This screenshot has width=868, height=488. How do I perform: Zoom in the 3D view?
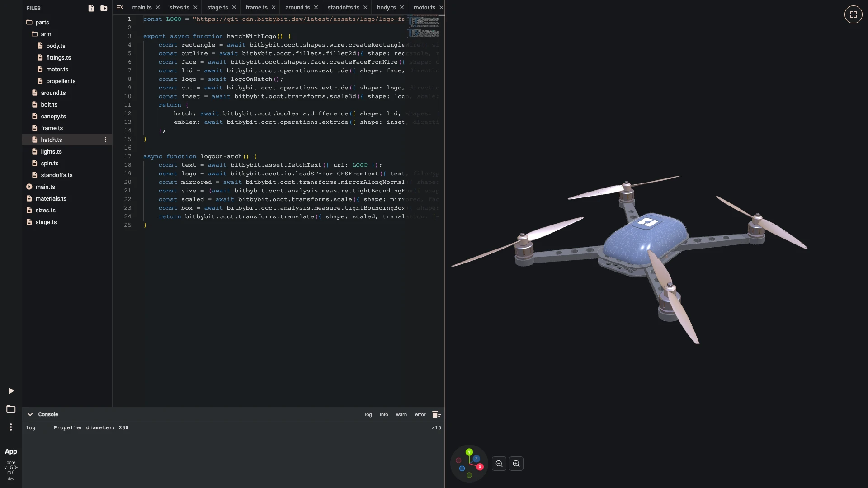516,464
